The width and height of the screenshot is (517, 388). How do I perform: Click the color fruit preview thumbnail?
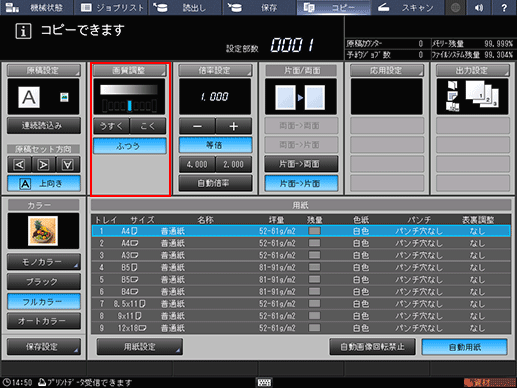tap(43, 231)
